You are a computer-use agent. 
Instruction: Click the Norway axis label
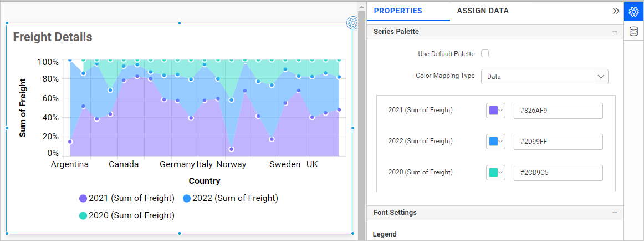point(231,164)
